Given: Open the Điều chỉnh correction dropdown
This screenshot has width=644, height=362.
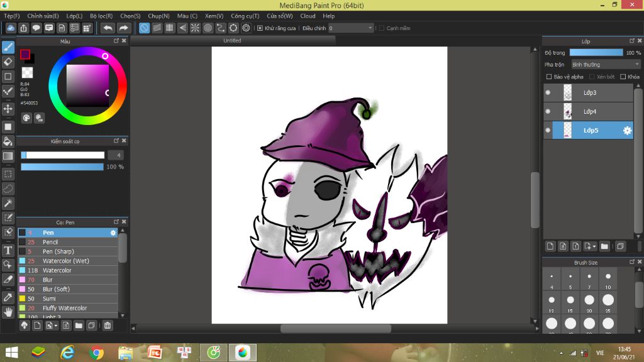Looking at the screenshot, I should tap(350, 28).
